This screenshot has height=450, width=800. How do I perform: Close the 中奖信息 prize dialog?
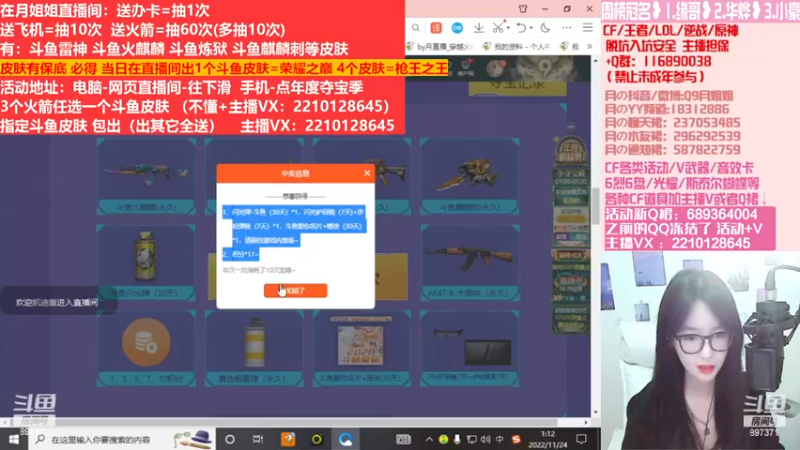[367, 173]
